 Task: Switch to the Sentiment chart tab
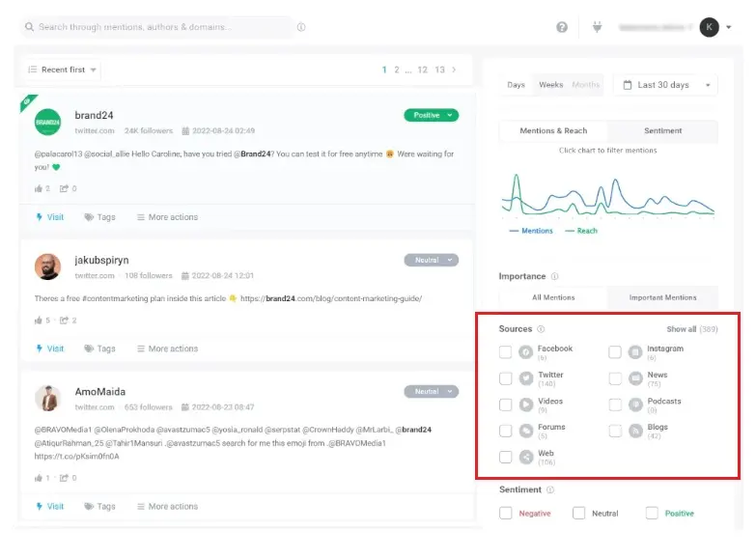[662, 131]
